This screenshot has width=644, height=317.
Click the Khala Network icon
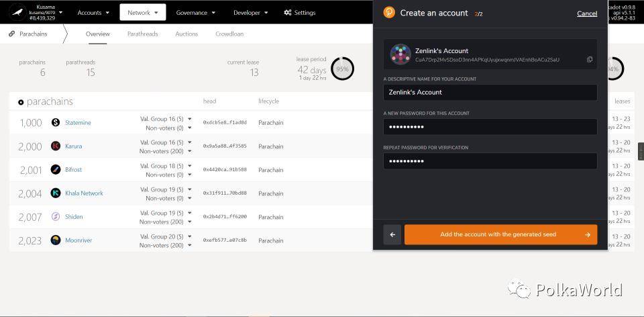tap(56, 193)
